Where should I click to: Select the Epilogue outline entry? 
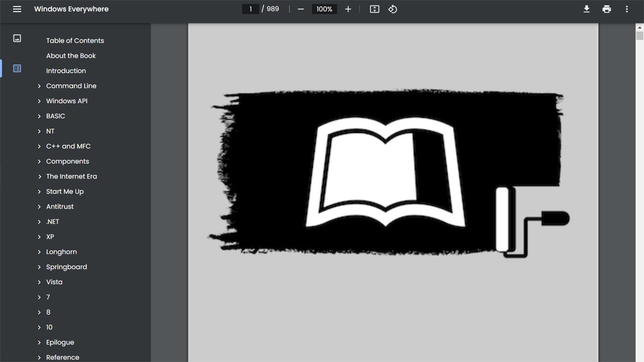click(60, 342)
